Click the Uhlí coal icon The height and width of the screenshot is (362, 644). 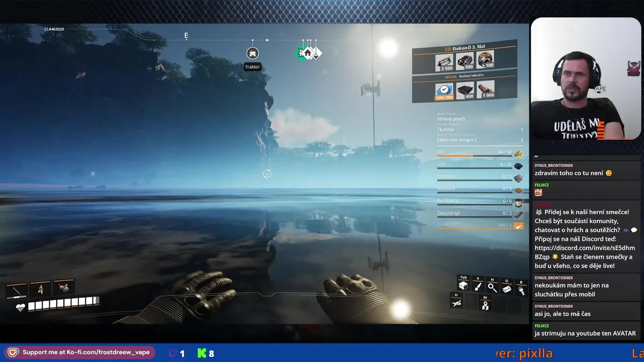(x=518, y=165)
